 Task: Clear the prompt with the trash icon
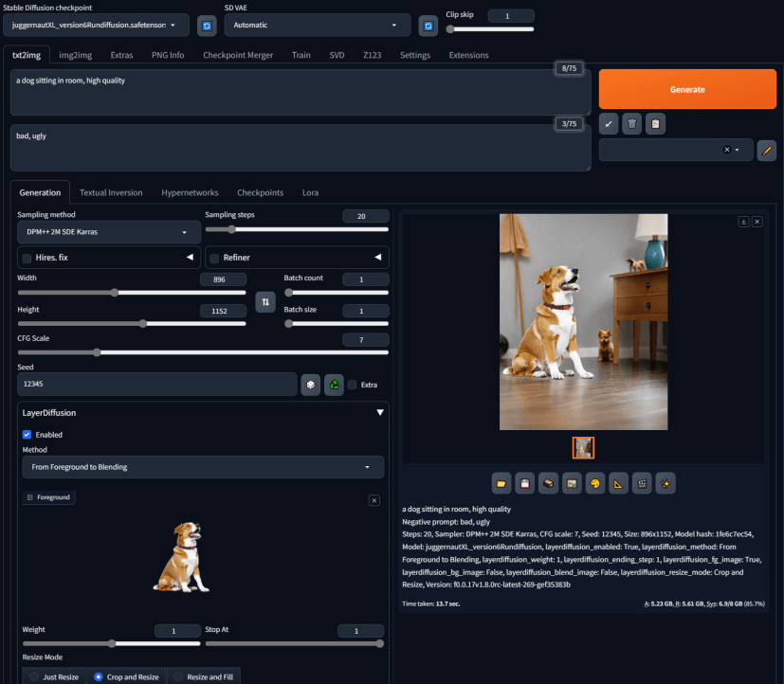(632, 124)
